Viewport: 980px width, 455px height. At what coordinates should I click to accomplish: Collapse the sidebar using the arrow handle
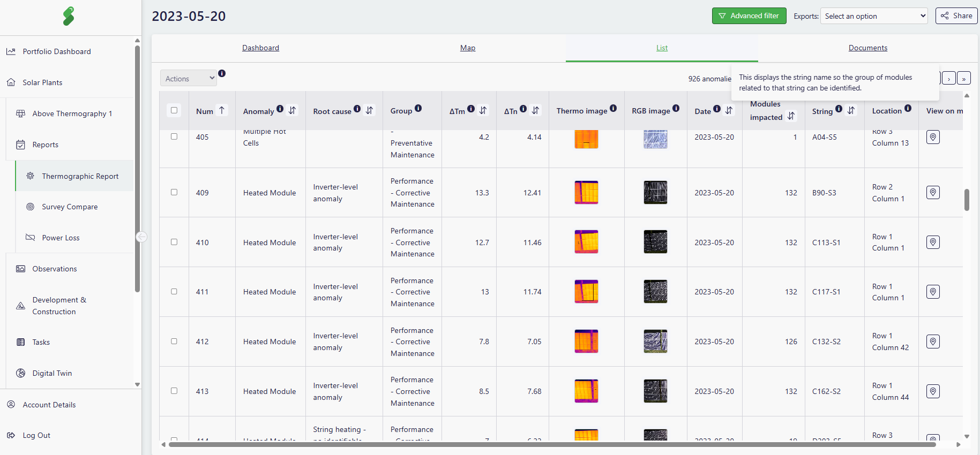click(141, 237)
